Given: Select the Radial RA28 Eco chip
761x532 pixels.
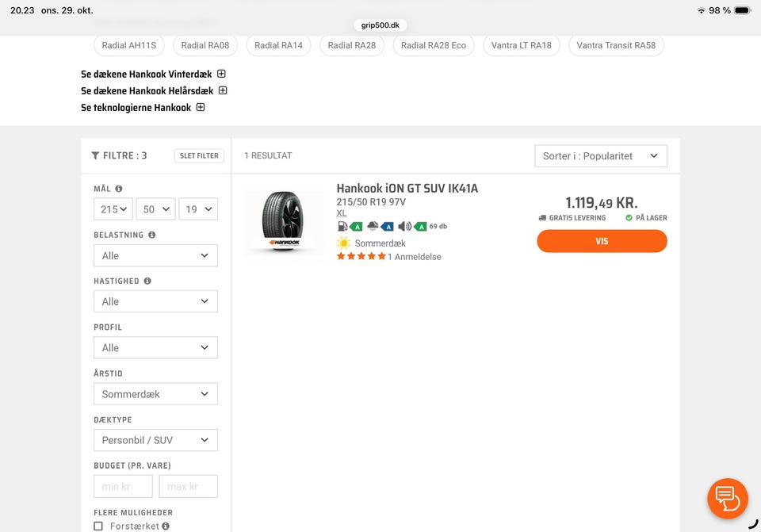Looking at the screenshot, I should [434, 45].
